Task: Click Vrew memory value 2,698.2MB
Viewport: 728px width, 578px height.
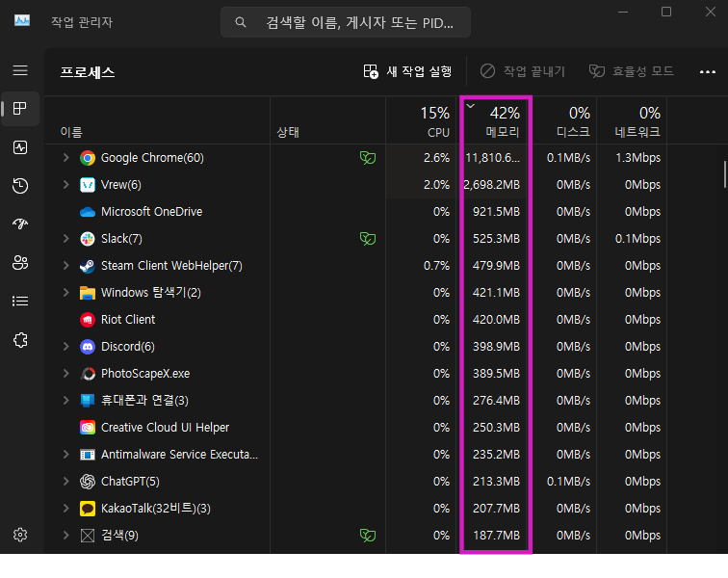Action: pyautogui.click(x=492, y=185)
